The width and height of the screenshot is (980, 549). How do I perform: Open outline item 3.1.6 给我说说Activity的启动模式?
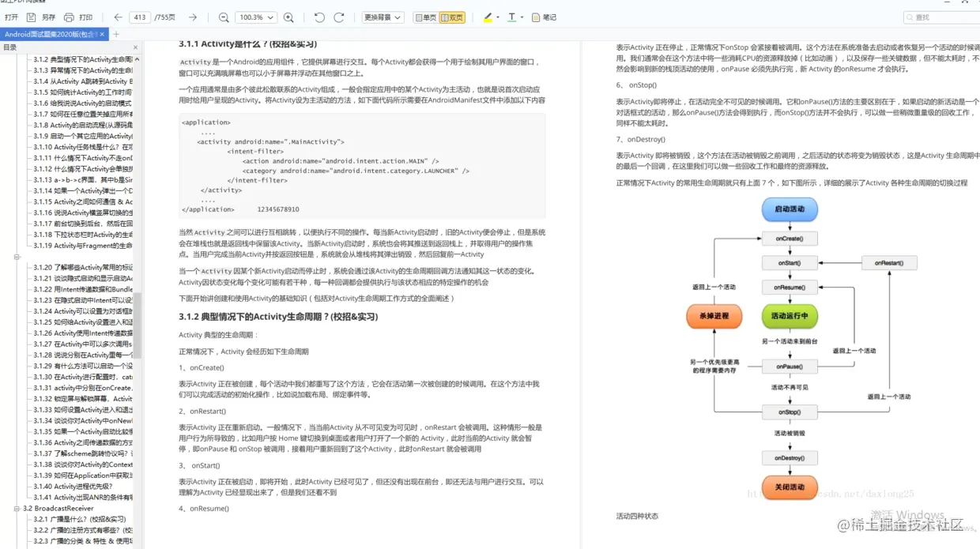(x=83, y=103)
